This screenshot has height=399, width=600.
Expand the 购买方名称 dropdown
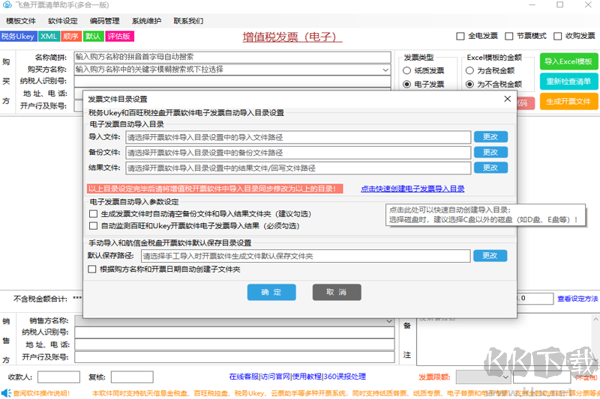(385, 70)
